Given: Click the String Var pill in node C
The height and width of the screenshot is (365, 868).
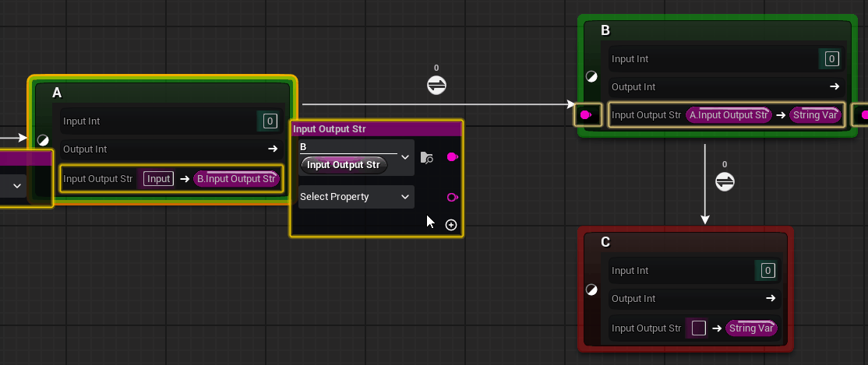Looking at the screenshot, I should 751,328.
